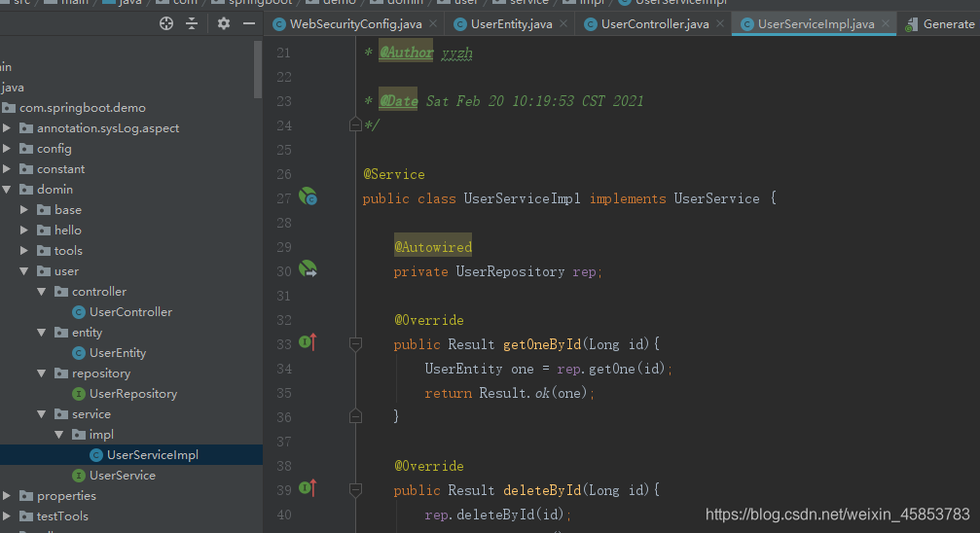Select the java folder in tree

(12, 88)
